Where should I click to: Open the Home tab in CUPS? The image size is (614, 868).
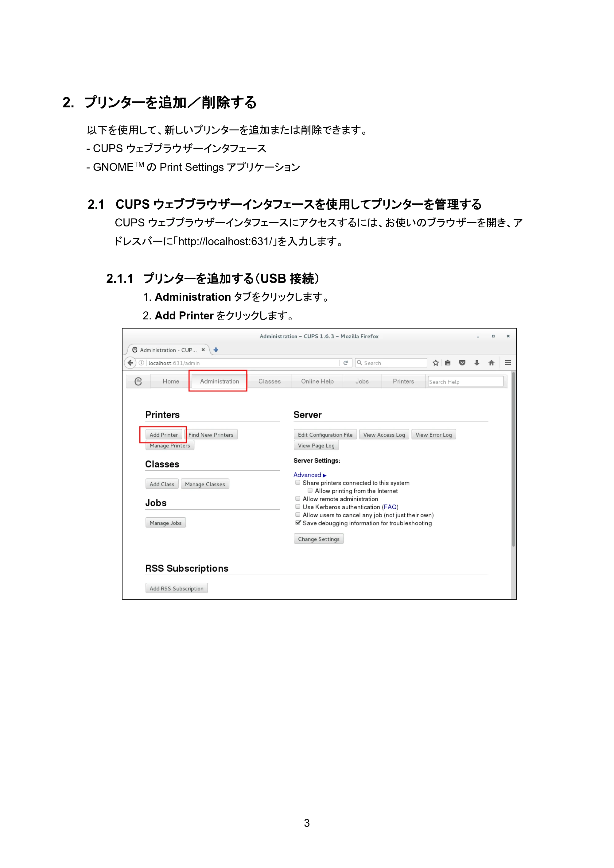(171, 381)
